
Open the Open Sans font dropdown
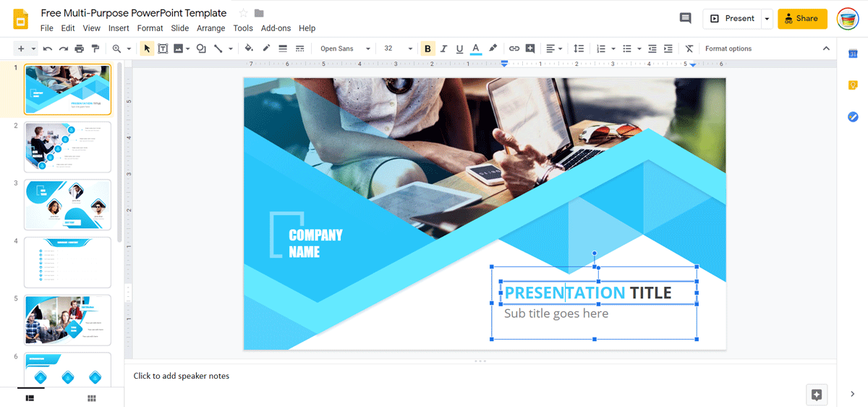pos(345,49)
